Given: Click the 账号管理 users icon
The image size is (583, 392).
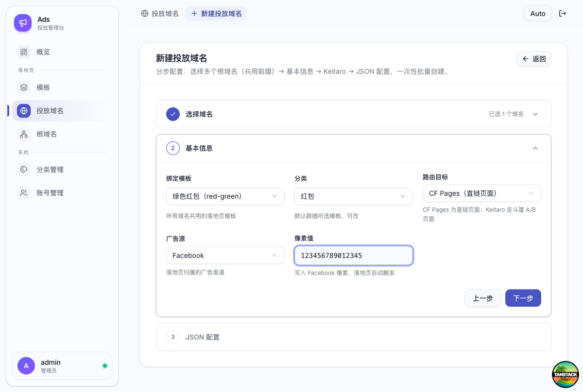Looking at the screenshot, I should pyautogui.click(x=24, y=193).
